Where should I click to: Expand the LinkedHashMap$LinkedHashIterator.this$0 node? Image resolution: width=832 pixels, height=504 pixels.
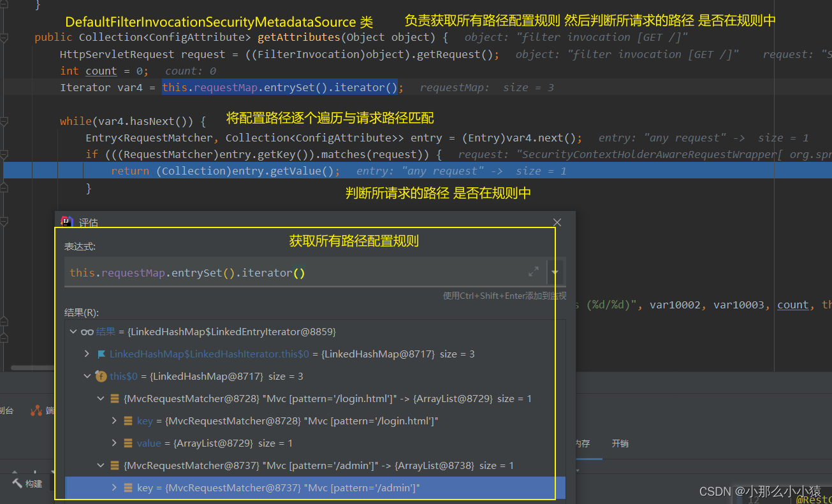[x=87, y=354]
